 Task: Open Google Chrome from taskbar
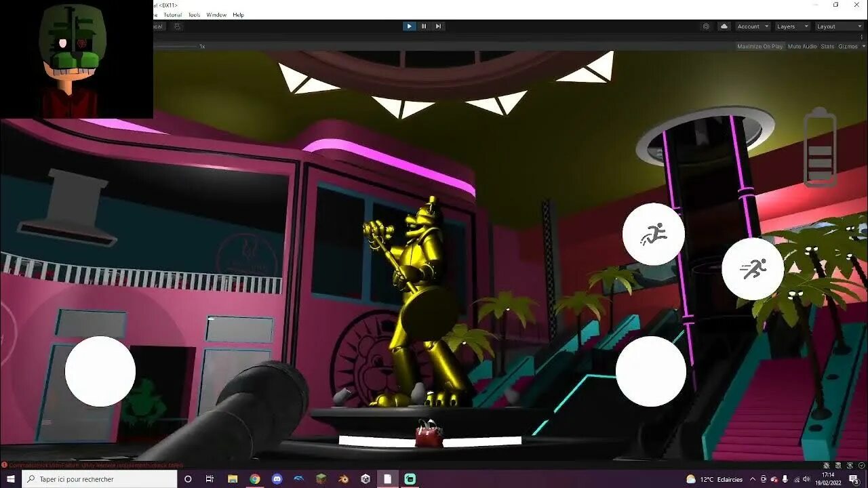[x=254, y=479]
